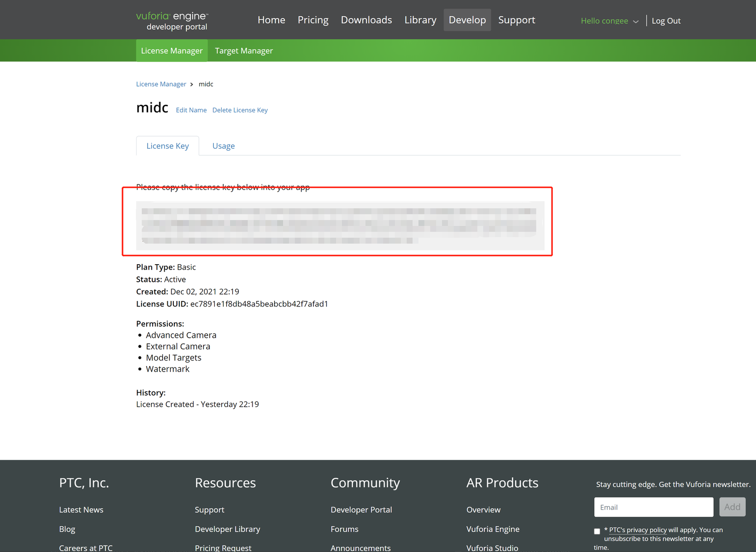Screen dimensions: 756x552
Task: Open the Developer Library footer link
Action: coord(227,529)
